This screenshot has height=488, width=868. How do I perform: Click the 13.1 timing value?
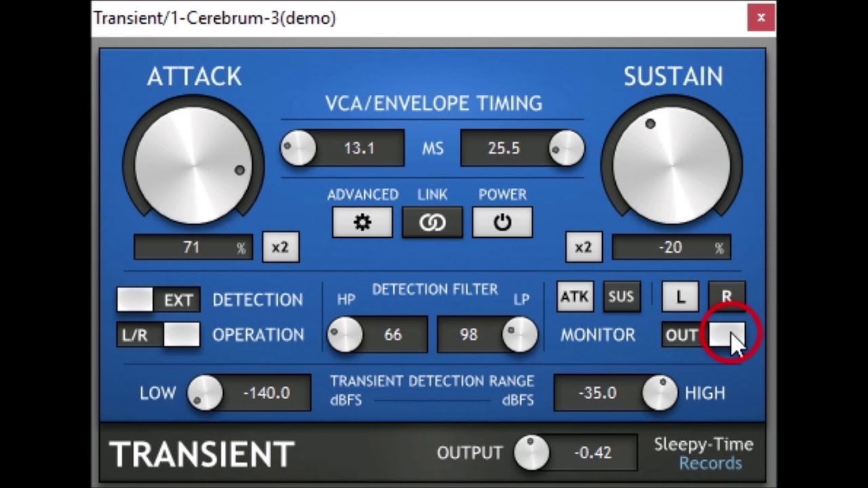coord(359,148)
